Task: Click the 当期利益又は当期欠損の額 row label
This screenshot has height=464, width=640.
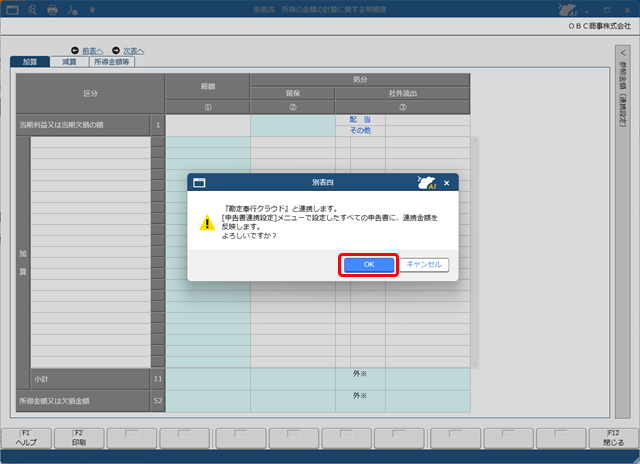Action: click(83, 125)
